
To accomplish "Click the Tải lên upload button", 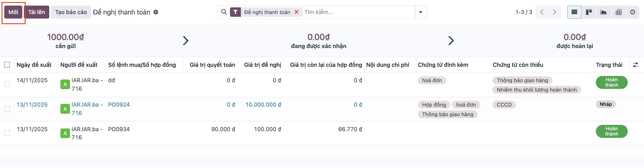I will coord(37,12).
